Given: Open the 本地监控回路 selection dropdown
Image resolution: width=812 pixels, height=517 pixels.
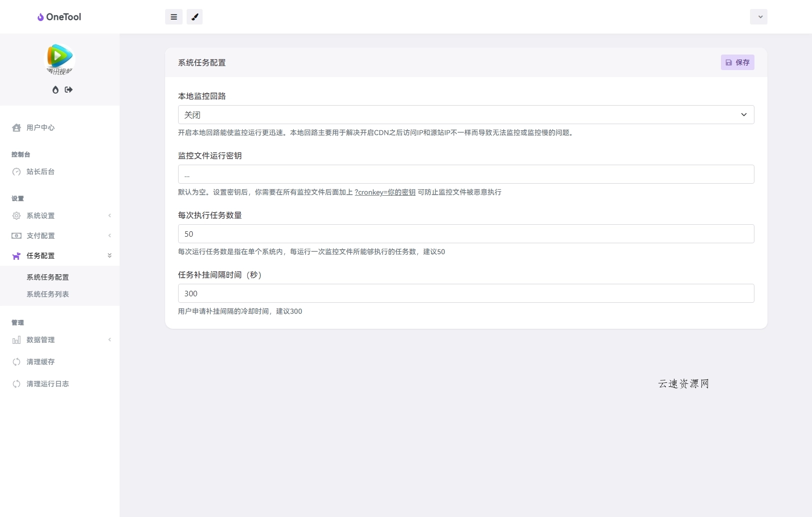Looking at the screenshot, I should 465,114.
